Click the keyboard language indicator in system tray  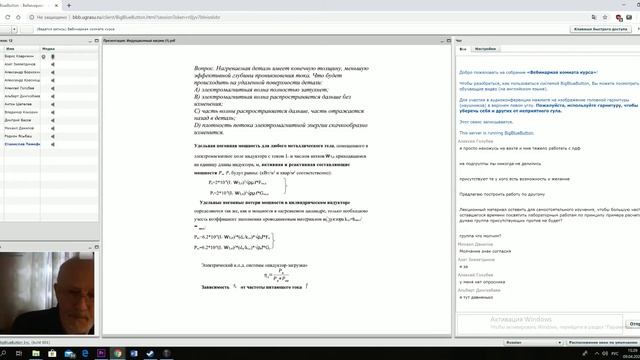click(615, 353)
